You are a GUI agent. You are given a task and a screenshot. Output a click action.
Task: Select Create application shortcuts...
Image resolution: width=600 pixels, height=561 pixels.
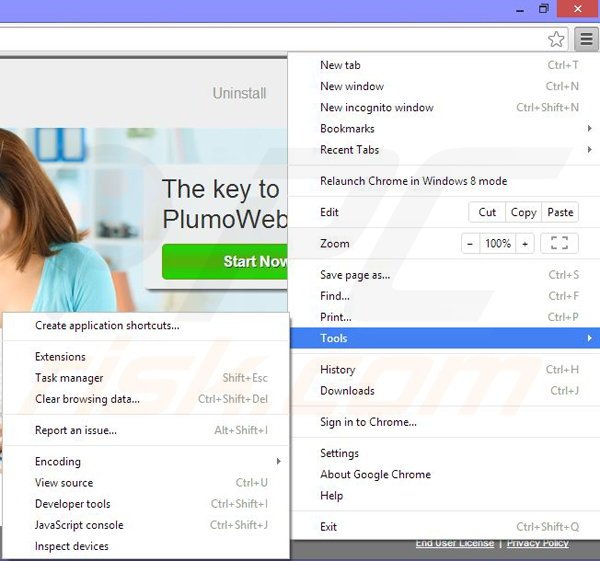[146, 325]
